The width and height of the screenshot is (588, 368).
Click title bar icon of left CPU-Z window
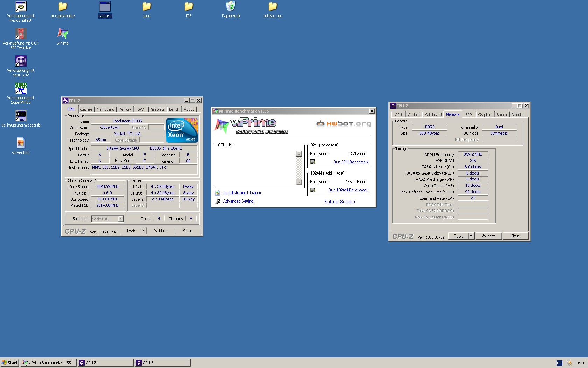(x=65, y=101)
